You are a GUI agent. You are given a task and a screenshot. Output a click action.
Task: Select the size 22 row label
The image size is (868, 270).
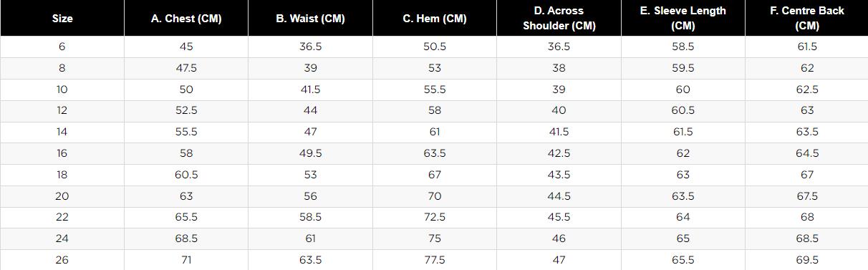62,217
